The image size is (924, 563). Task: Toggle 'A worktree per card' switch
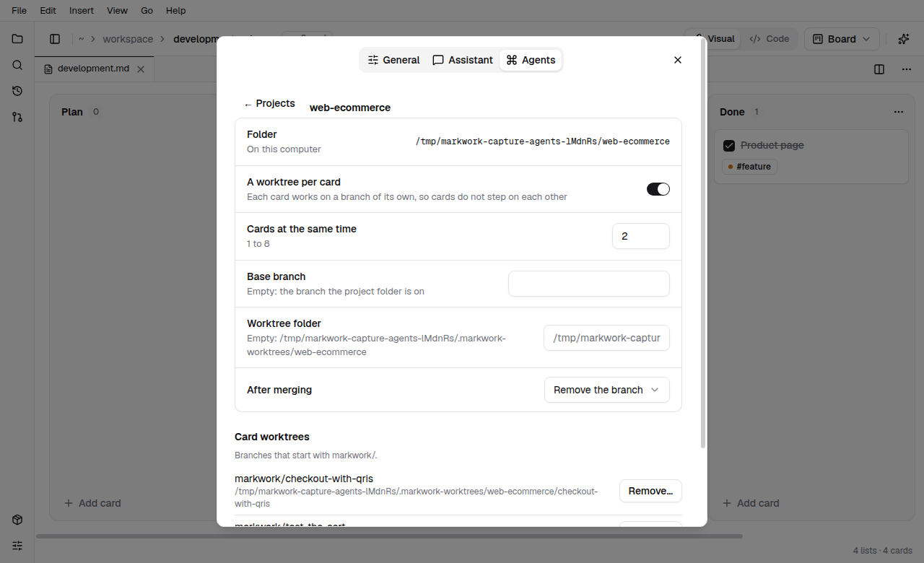tap(658, 189)
